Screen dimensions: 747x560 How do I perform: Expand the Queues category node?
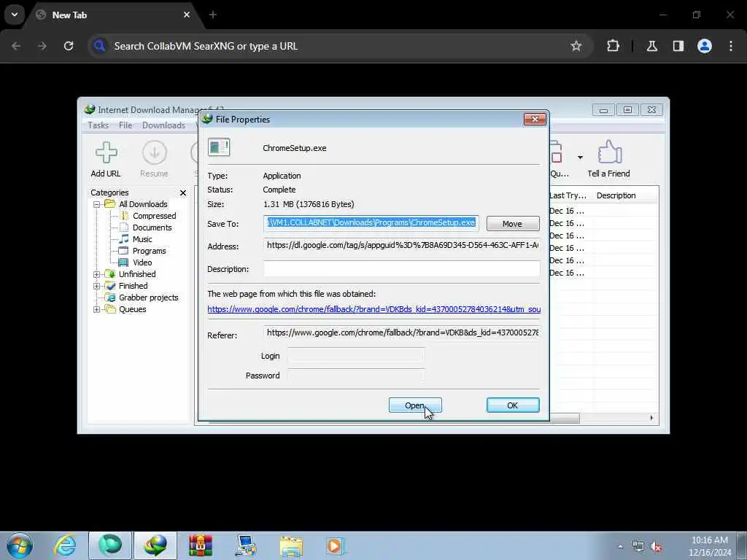point(96,309)
